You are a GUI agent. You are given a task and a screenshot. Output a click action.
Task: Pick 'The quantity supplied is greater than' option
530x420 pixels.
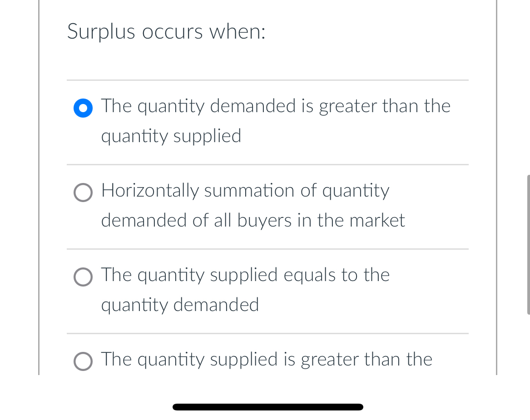pyautogui.click(x=83, y=361)
